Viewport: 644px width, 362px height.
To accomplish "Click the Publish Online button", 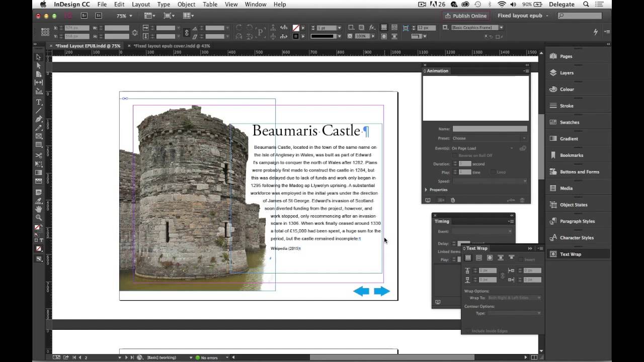I will coord(465,16).
